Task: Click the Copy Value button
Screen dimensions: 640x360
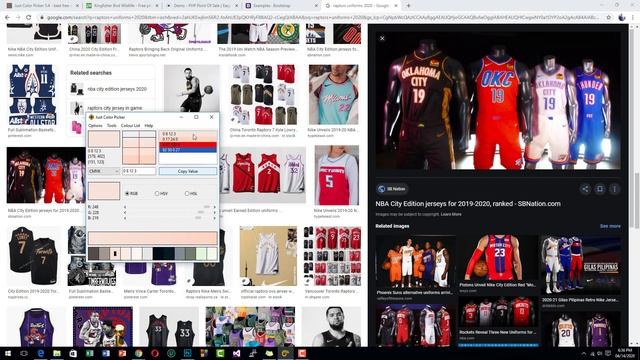Action: 188,171
